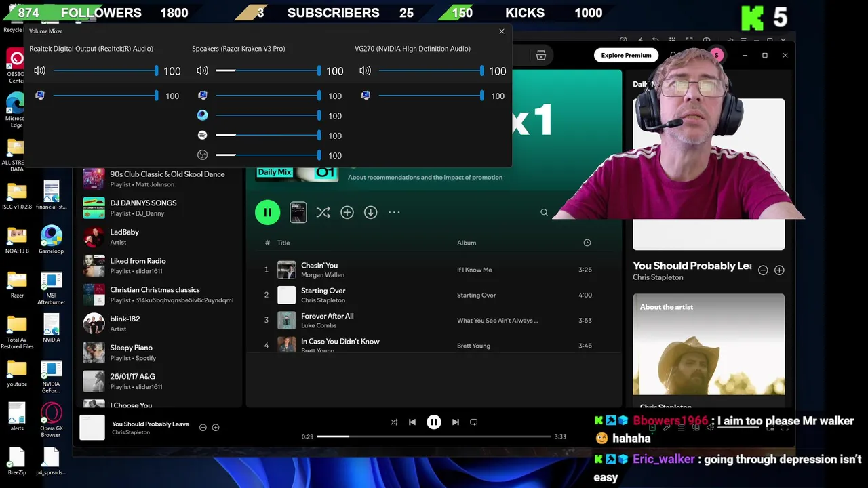This screenshot has height=488, width=868.
Task: Download the Daily Mix playlist
Action: (370, 212)
